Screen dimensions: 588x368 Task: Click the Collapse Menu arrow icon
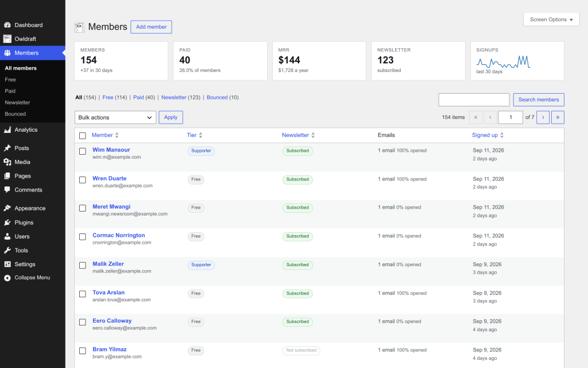tap(7, 278)
